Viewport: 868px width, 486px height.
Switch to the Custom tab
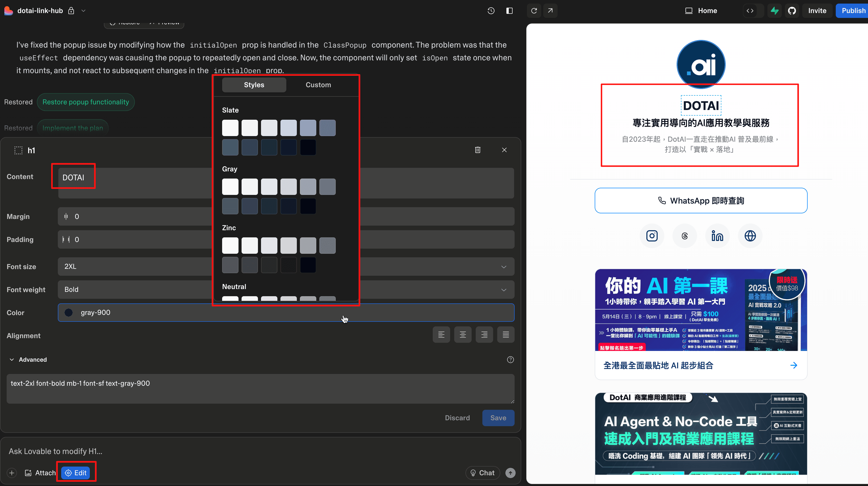tap(318, 85)
